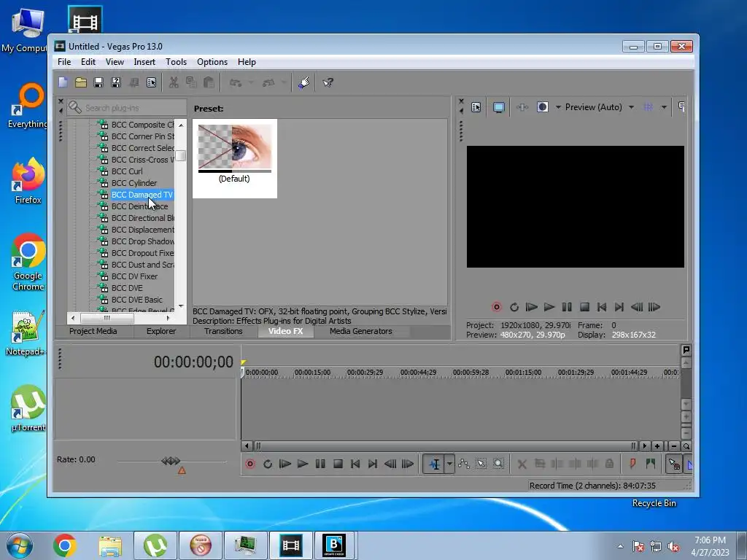747x560 pixels.
Task: Click the Cut scissors icon
Action: click(174, 82)
